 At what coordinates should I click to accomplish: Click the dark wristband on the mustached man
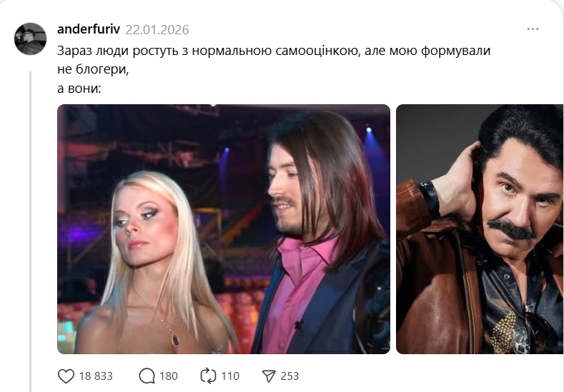430,200
